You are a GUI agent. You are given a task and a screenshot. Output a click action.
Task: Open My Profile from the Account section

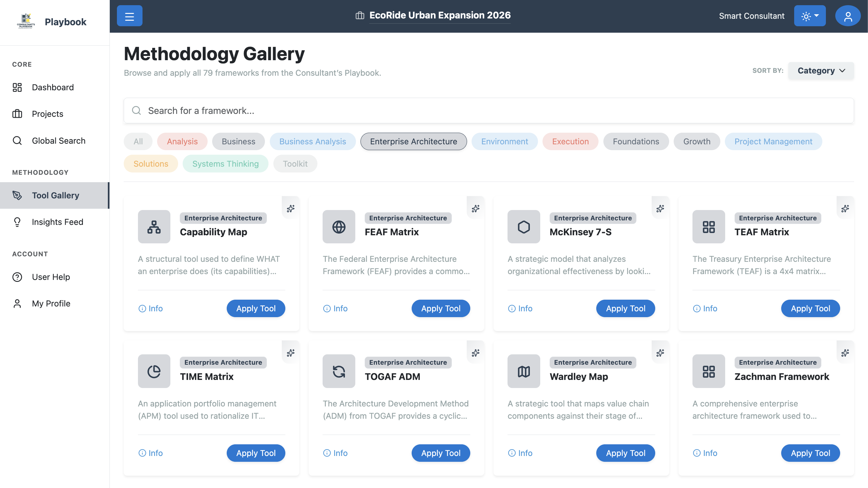point(51,303)
